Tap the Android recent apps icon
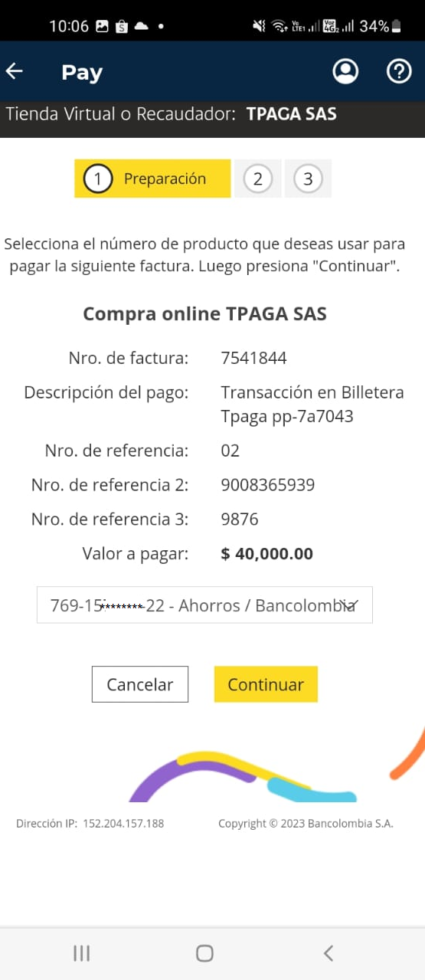Screen dimensions: 425x980 [81, 952]
